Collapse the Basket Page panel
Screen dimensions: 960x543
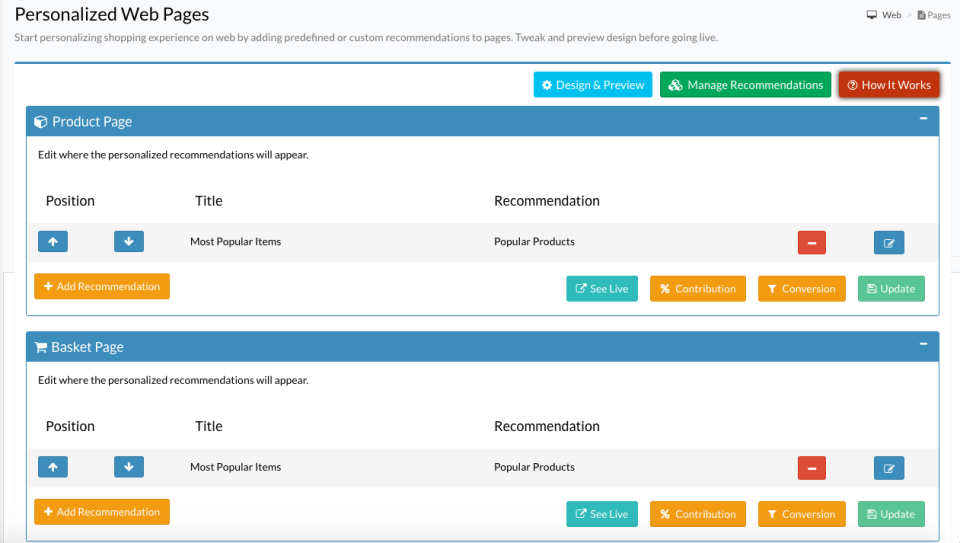coord(923,344)
